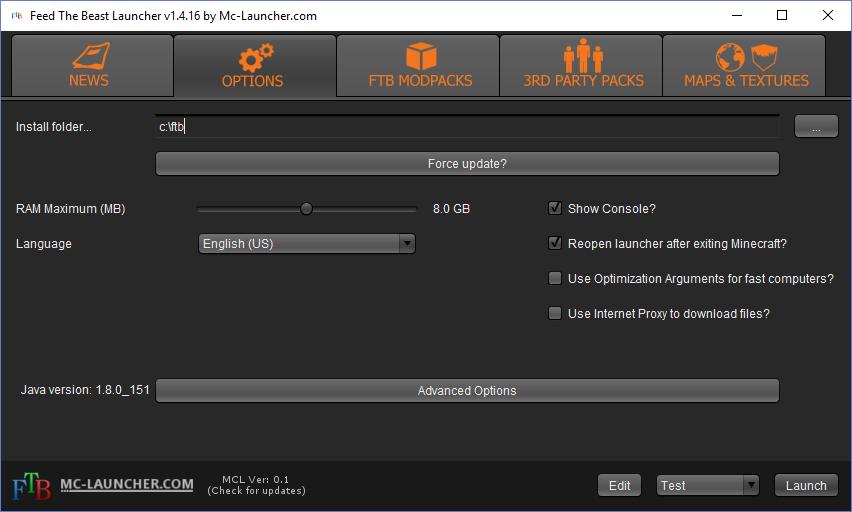This screenshot has width=852, height=512.
Task: Click the 8.0 GB RAM value
Action: click(x=451, y=209)
